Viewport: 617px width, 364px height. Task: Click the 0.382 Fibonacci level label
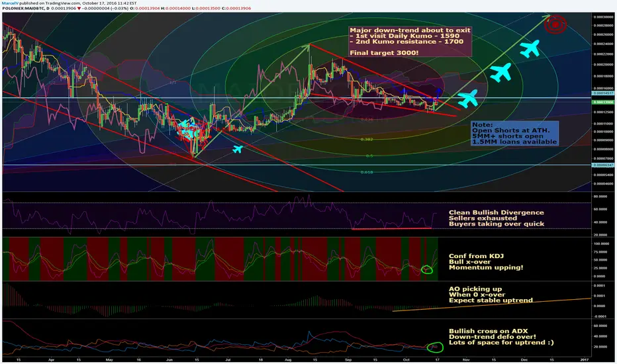point(366,139)
